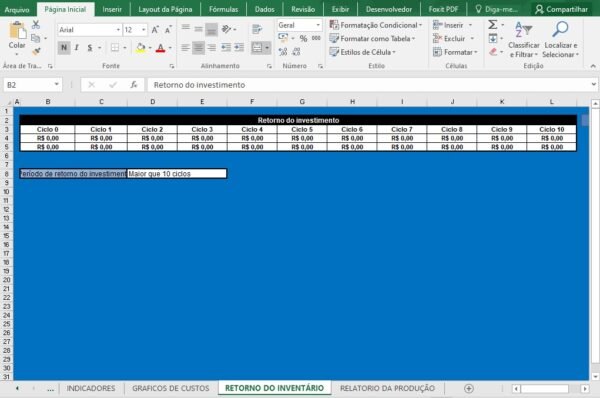This screenshot has width=600, height=398.
Task: Click the formula bar text field
Action: coord(368,85)
